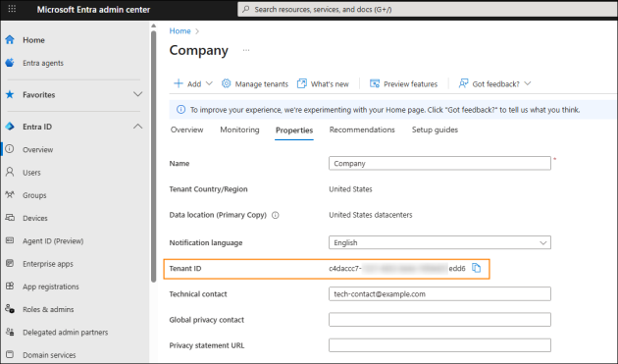The image size is (618, 364).
Task: Click the Favorites star icon
Action: (10, 94)
